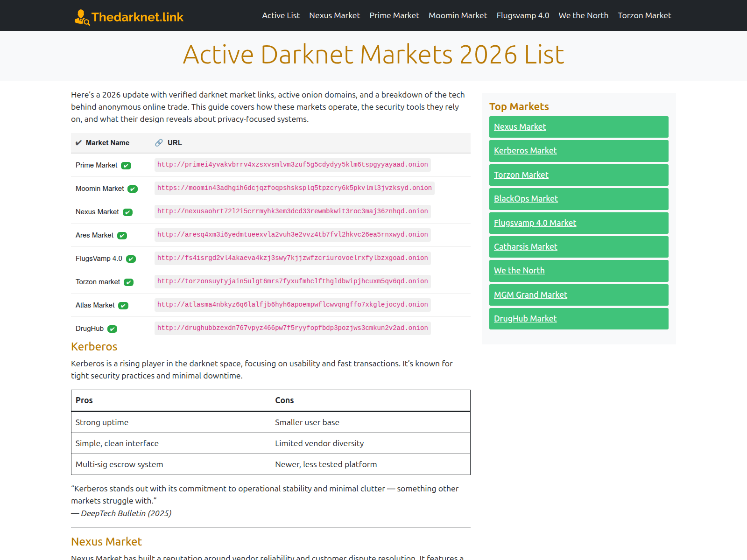Click green verified badge next to DrugHub

click(x=112, y=329)
